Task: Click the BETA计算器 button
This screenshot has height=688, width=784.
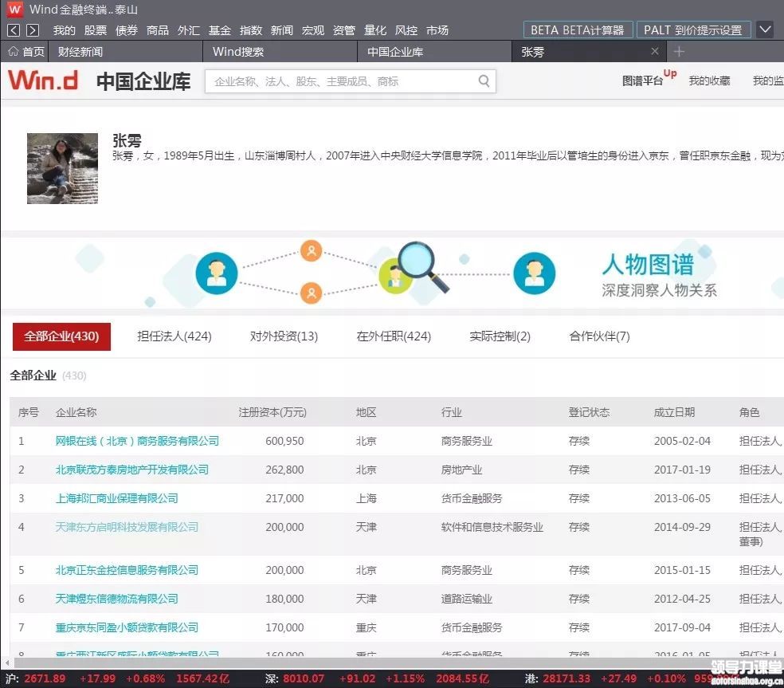Action: [x=578, y=30]
